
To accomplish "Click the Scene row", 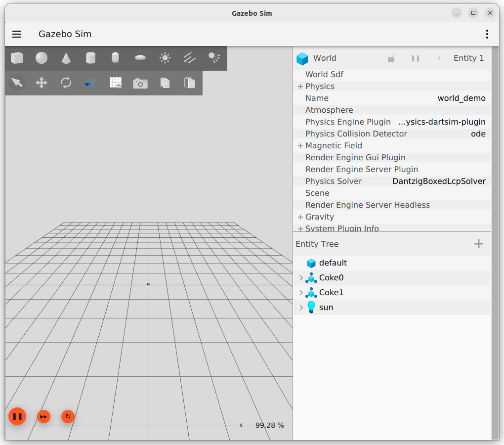I will point(392,193).
